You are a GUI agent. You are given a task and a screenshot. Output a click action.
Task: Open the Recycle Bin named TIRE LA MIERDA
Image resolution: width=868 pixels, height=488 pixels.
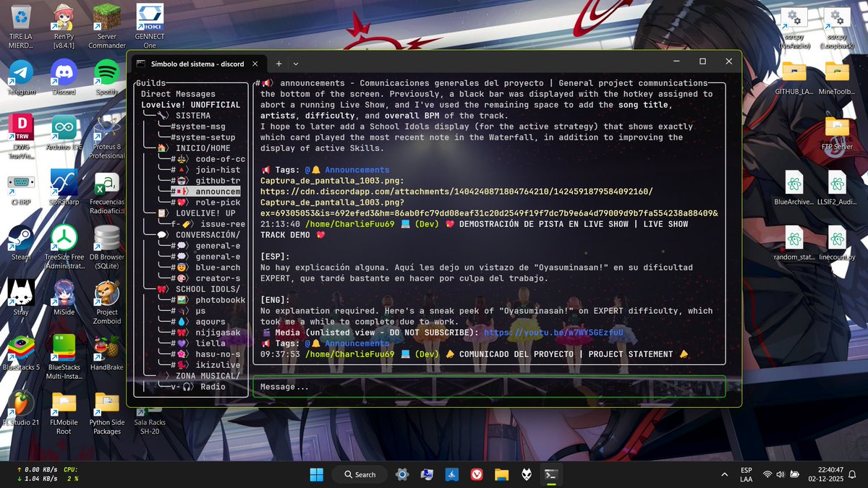[x=21, y=25]
